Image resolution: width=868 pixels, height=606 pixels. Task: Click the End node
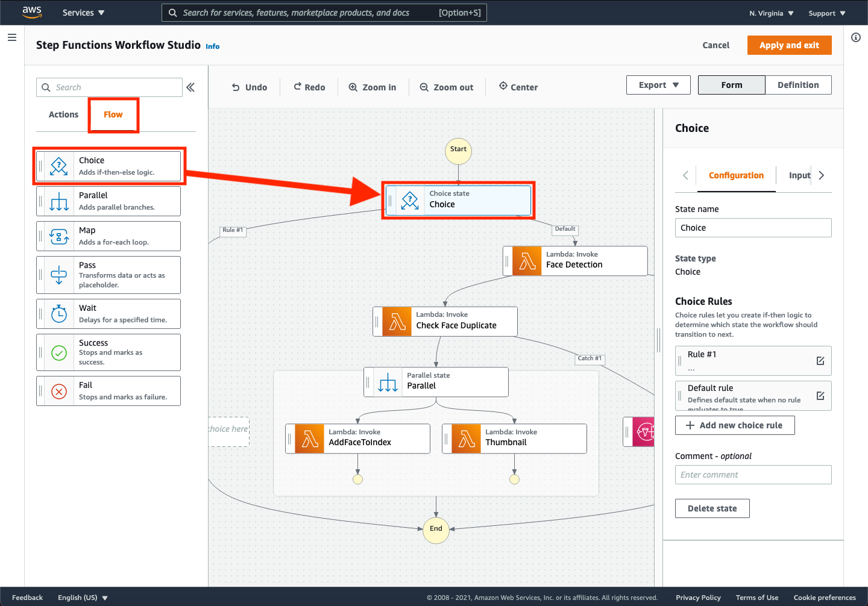pyautogui.click(x=436, y=529)
